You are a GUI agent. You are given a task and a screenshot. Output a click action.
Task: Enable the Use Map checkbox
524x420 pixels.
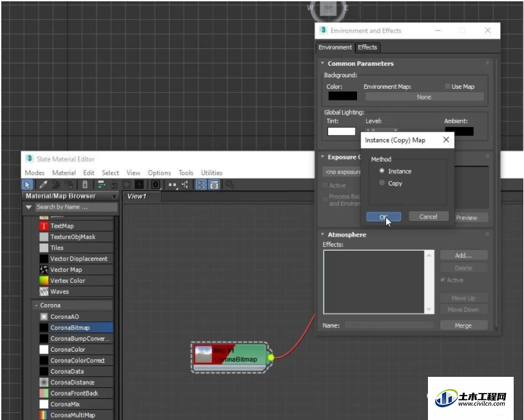447,86
